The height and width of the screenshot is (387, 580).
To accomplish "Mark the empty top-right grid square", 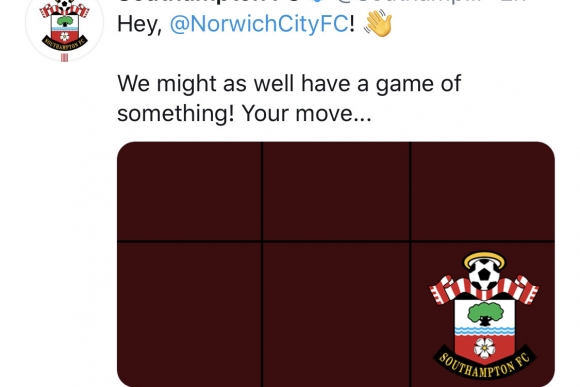I will click(483, 191).
